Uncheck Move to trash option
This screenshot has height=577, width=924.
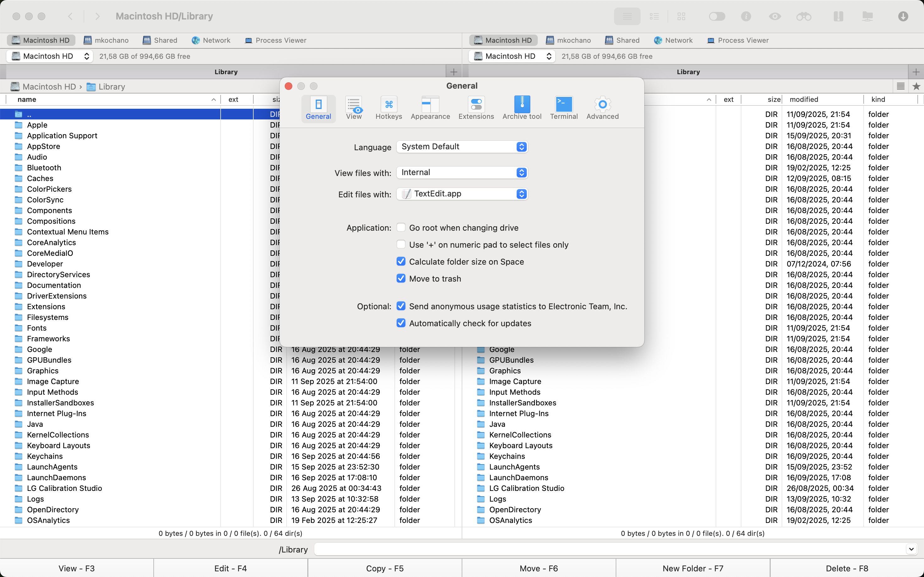(401, 278)
